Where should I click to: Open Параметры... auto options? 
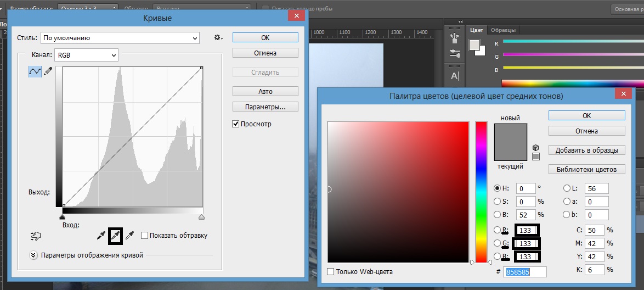pyautogui.click(x=265, y=107)
